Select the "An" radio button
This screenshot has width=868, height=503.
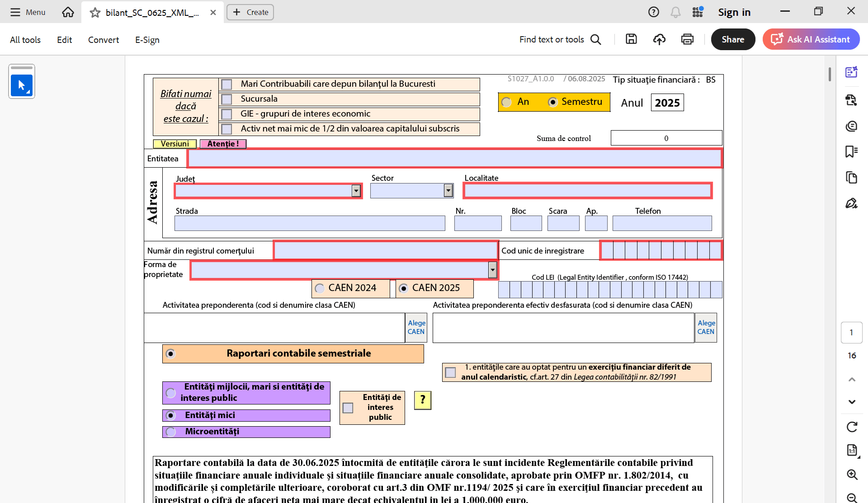click(x=506, y=102)
